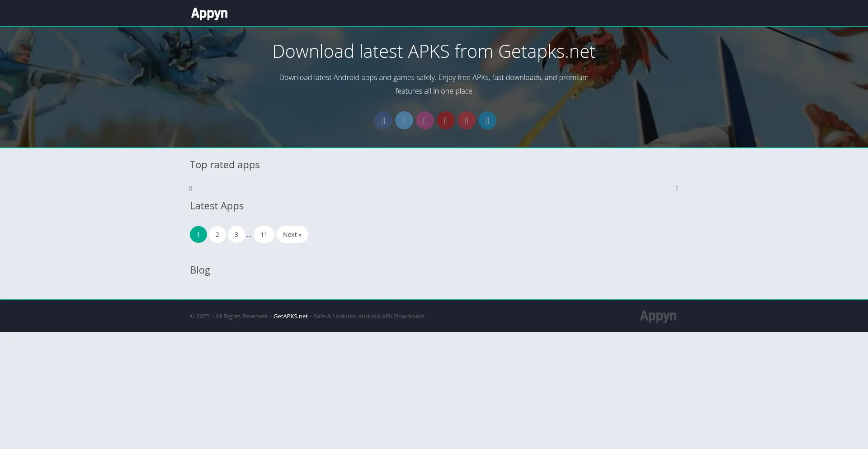Click the 'Blog' heading
The height and width of the screenshot is (449, 868).
click(x=200, y=270)
